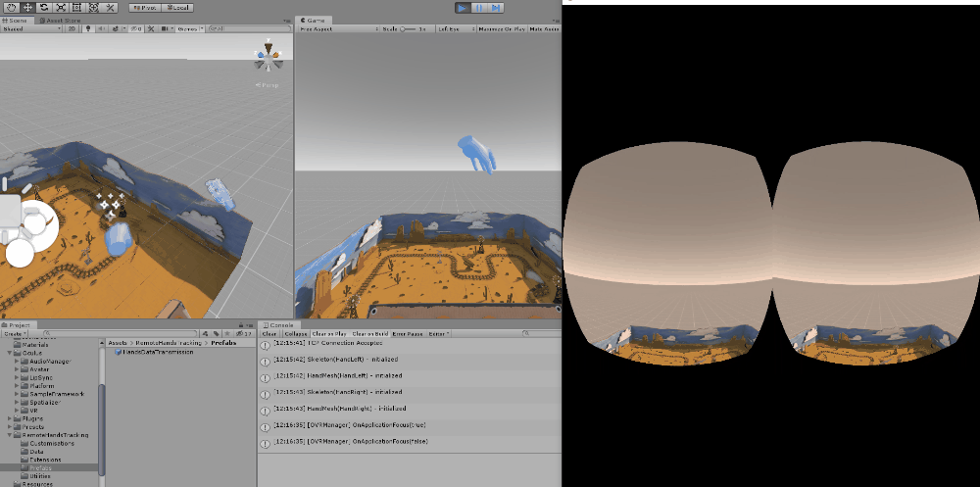Open the Asset Store tab
980x487 pixels.
[60, 21]
